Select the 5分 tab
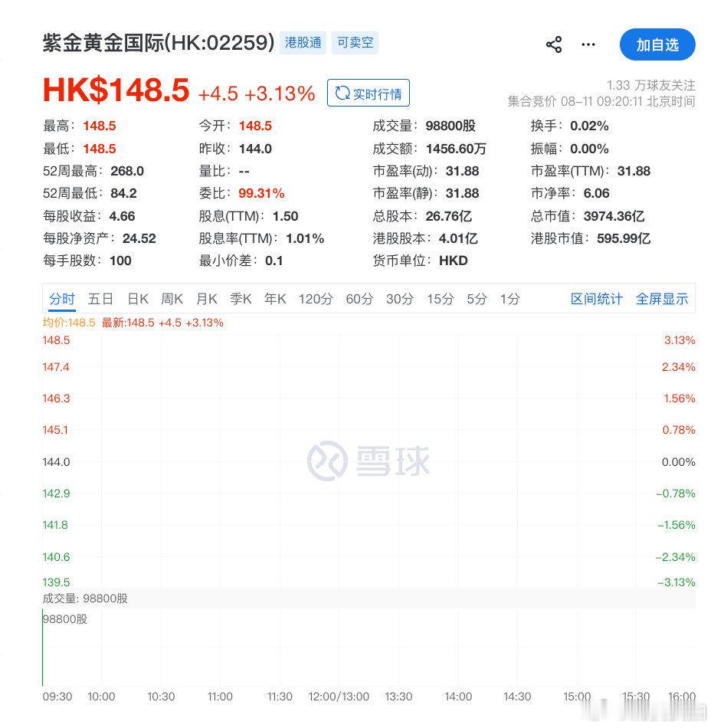Image resolution: width=714 pixels, height=728 pixels. (477, 299)
